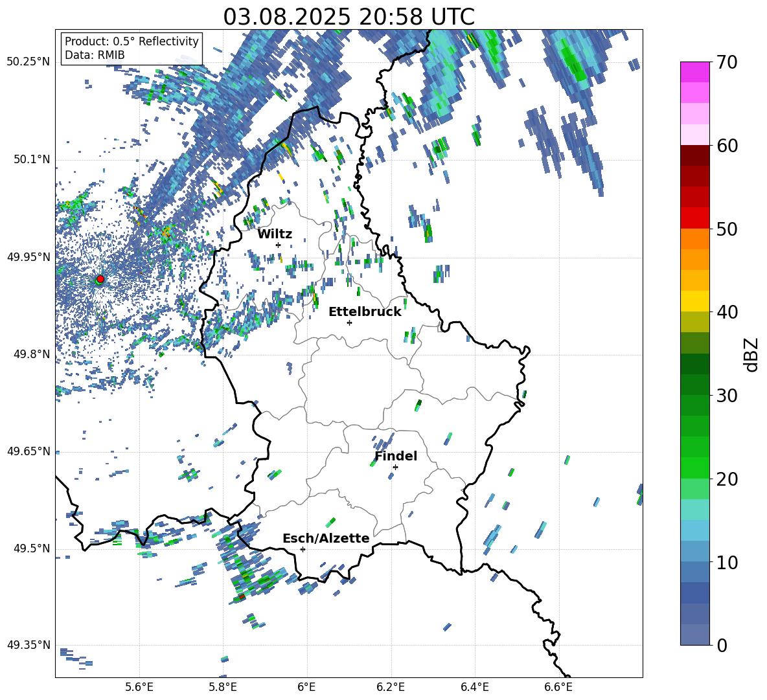The image size is (767, 700).
Task: Click the magenta top segment of colorbar
Action: pos(694,72)
